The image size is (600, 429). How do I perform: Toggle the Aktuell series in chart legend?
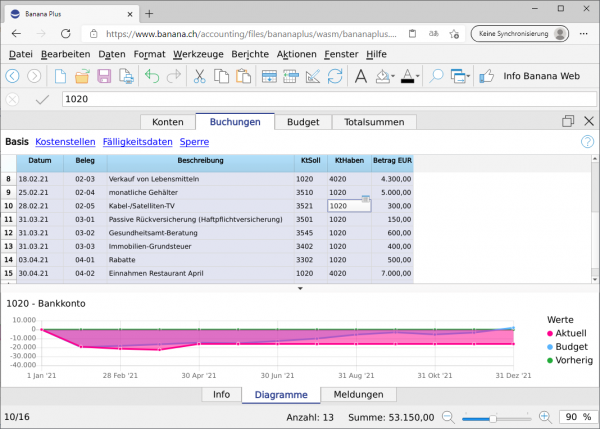[567, 333]
